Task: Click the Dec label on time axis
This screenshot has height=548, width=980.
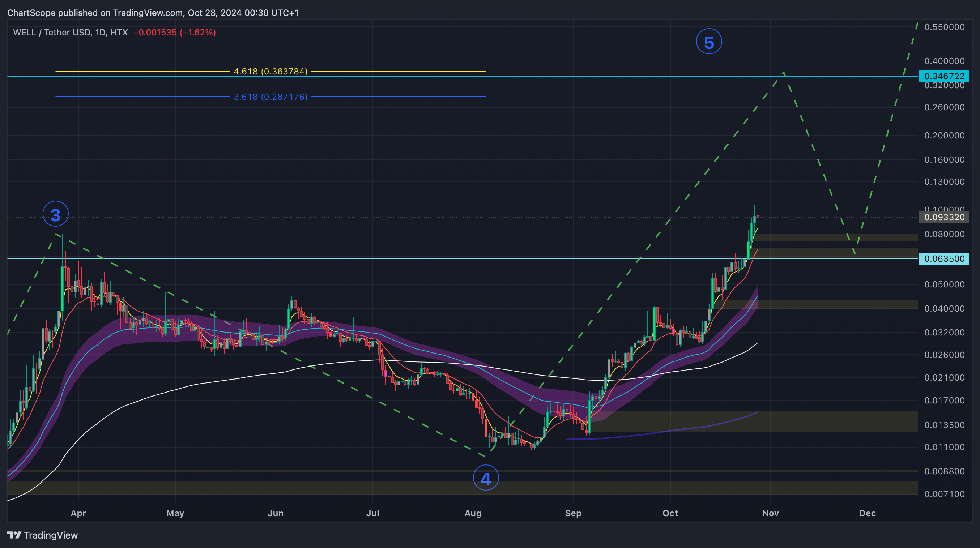Action: coord(868,513)
